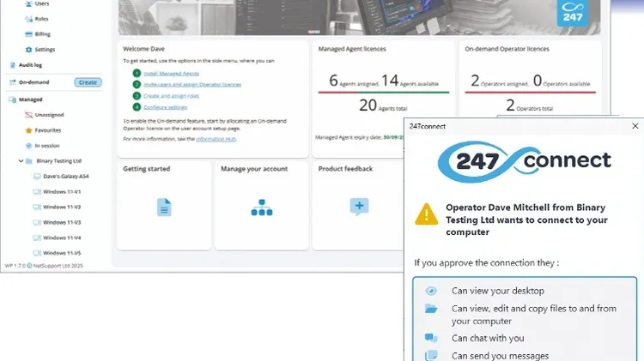This screenshot has width=644, height=361.
Task: Open Install Managed Agents link
Action: [x=171, y=74]
